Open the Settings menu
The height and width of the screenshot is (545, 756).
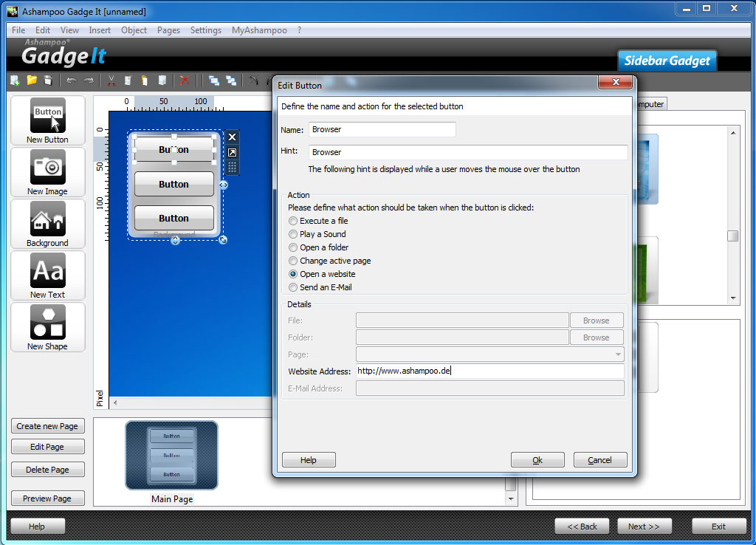click(x=206, y=30)
